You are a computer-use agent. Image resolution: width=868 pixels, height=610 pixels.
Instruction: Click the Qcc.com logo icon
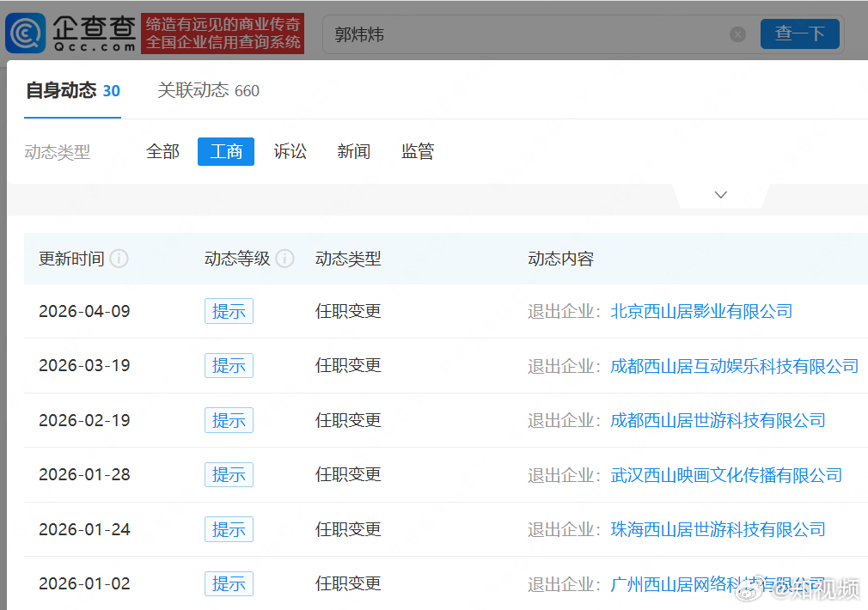pyautogui.click(x=26, y=34)
